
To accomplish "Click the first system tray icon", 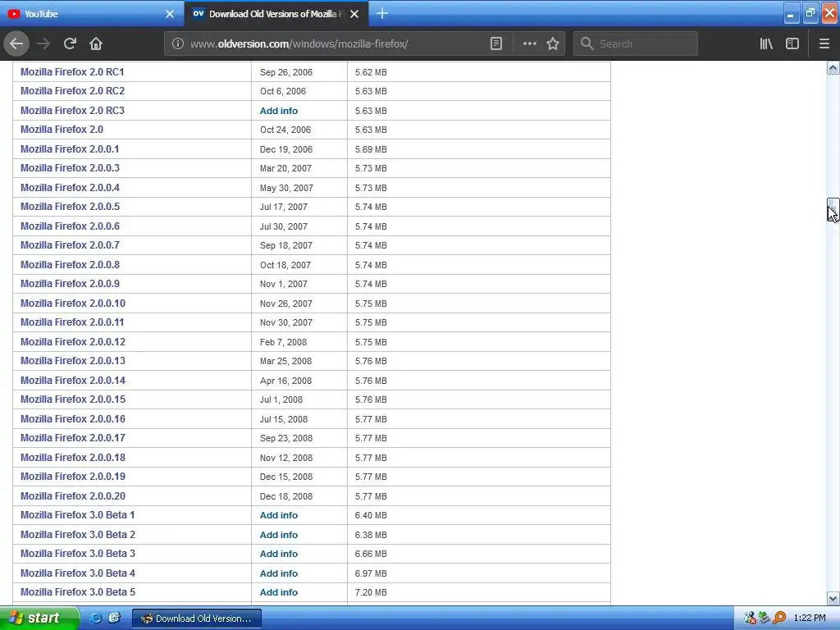I will (x=750, y=618).
